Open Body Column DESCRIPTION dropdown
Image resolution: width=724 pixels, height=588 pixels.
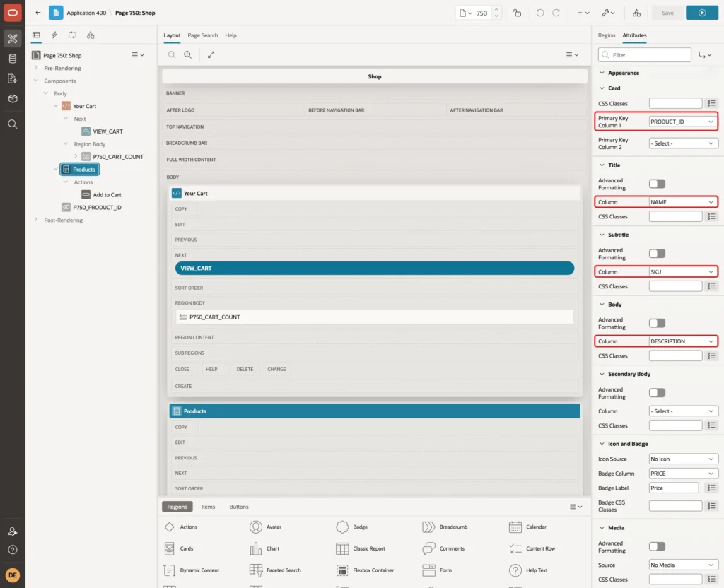pos(683,341)
